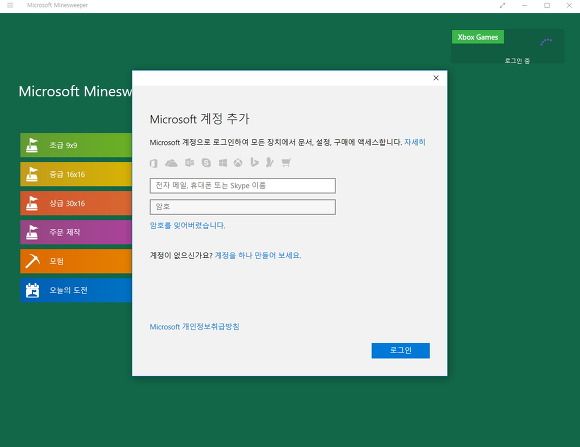580x447 pixels.
Task: Click the Xbox Games badge
Action: click(478, 37)
